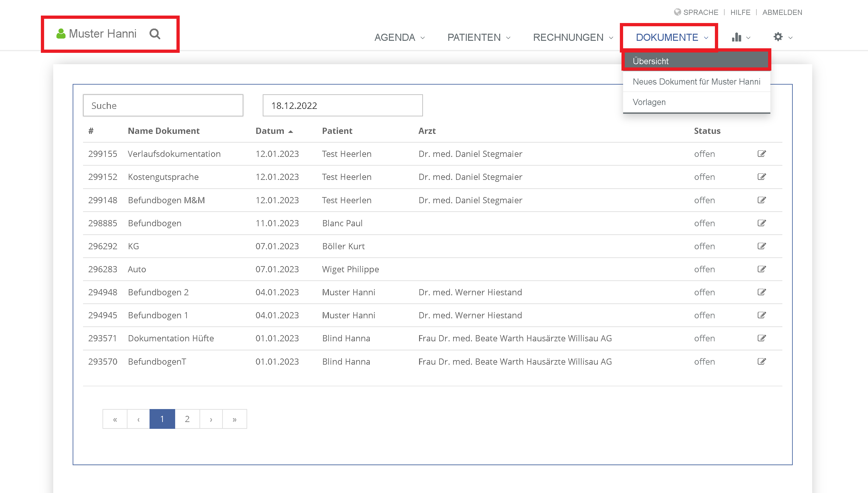This screenshot has height=493, width=868.
Task: Open the date field showing 18.12.2022
Action: point(343,105)
